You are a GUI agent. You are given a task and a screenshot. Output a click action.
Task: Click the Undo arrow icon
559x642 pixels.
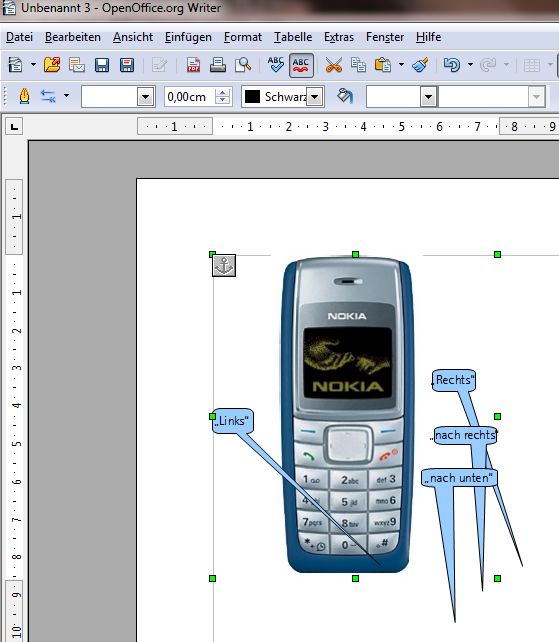point(452,65)
